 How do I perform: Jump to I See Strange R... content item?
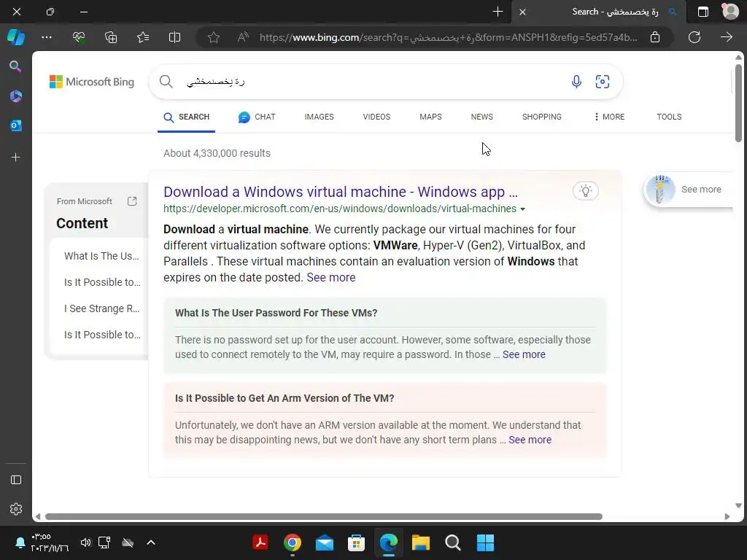[x=101, y=308]
